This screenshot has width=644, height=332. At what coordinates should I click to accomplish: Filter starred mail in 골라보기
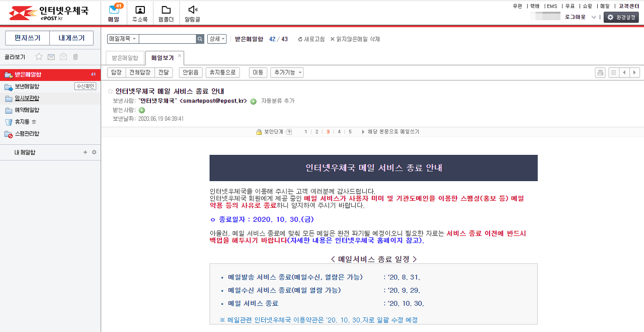click(39, 57)
